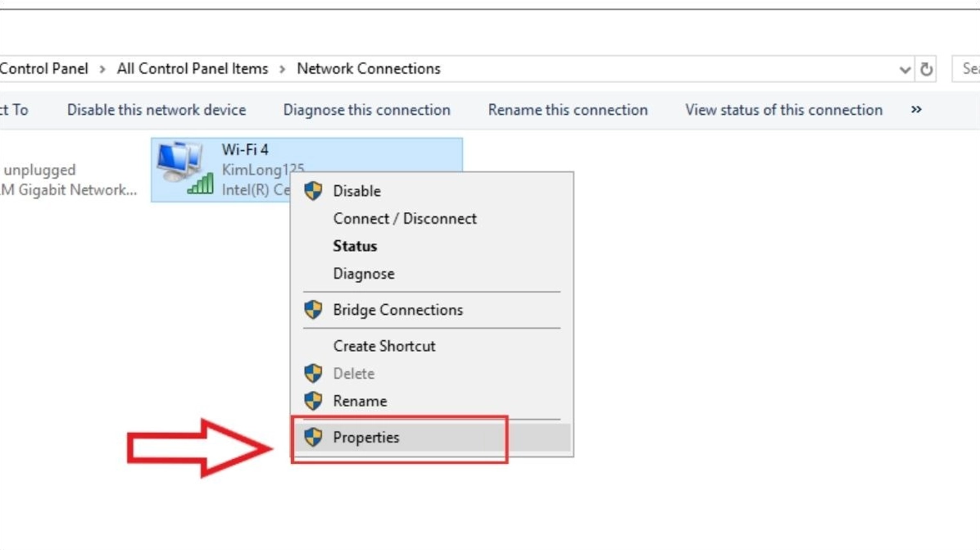This screenshot has width=980, height=550.
Task: Click the shield icon next to Rename
Action: tap(313, 401)
